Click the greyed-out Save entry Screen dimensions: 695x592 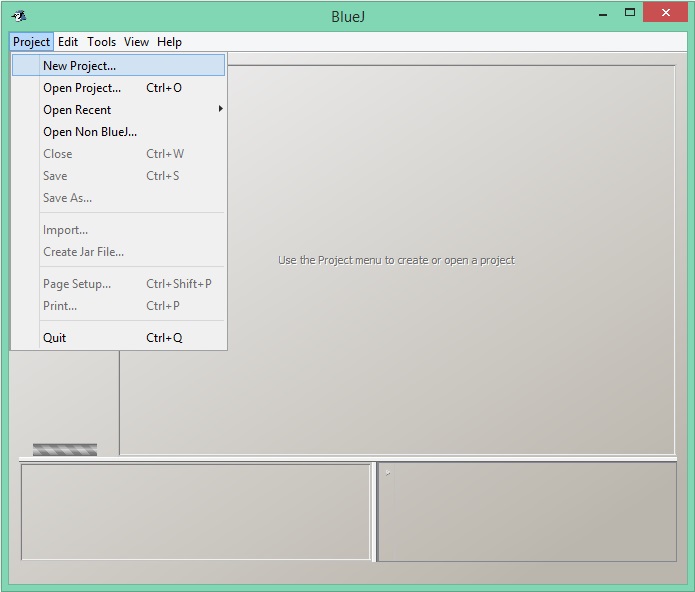pyautogui.click(x=118, y=176)
